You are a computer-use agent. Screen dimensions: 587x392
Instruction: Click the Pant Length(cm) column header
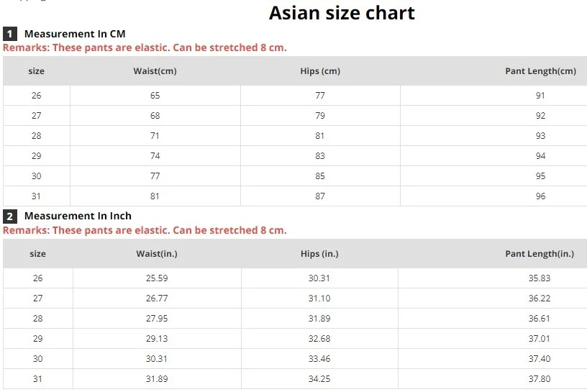[x=540, y=71]
